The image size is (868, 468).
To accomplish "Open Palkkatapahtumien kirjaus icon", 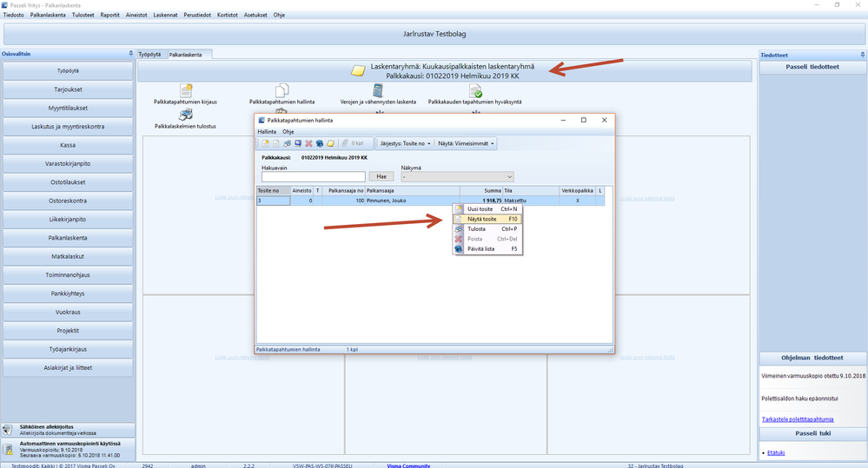I will pos(185,90).
